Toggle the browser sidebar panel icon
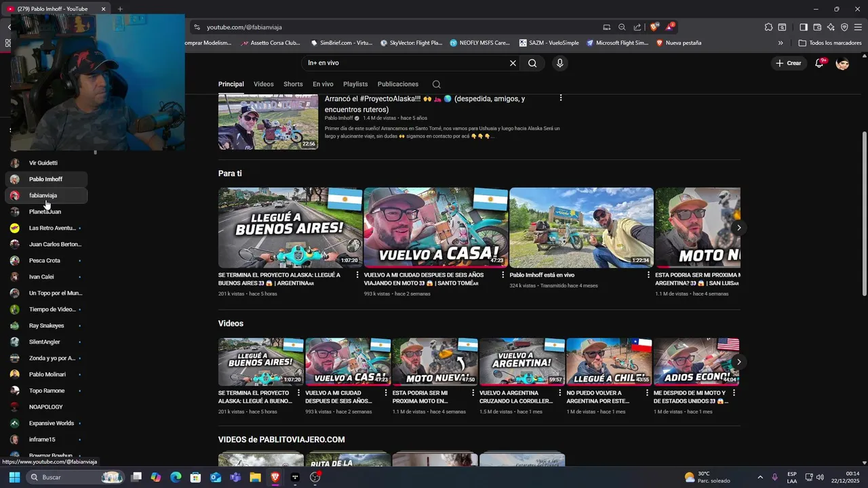This screenshot has width=868, height=488. point(804,27)
